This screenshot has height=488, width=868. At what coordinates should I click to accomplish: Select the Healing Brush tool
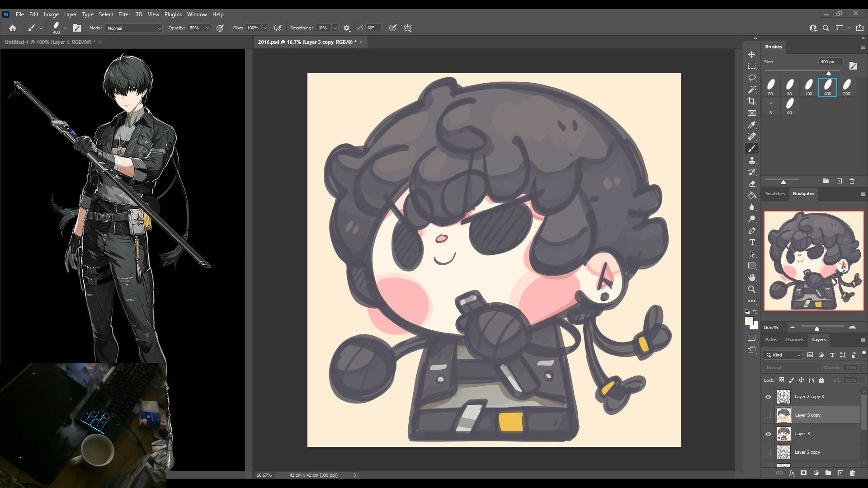752,136
